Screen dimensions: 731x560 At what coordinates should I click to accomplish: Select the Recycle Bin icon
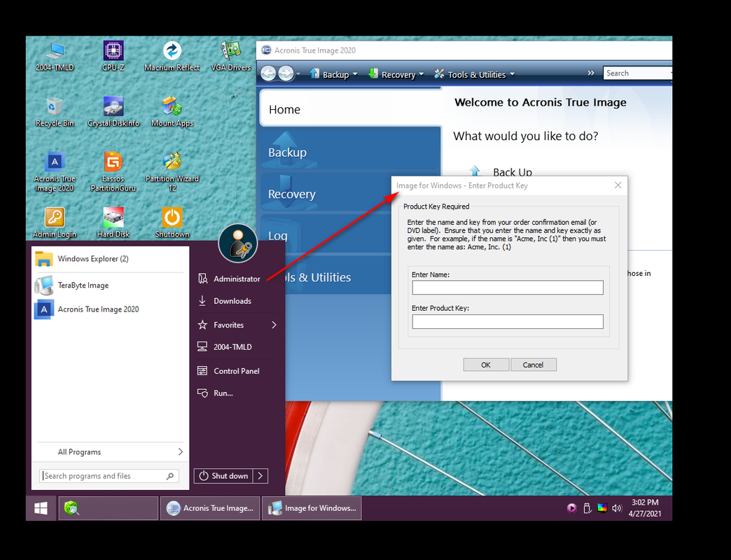pos(55,112)
